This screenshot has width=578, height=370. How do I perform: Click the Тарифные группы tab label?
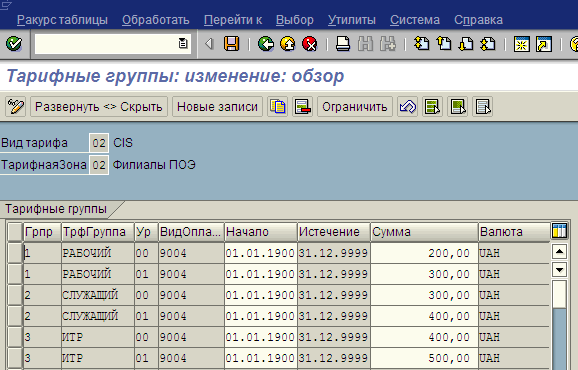(x=56, y=209)
